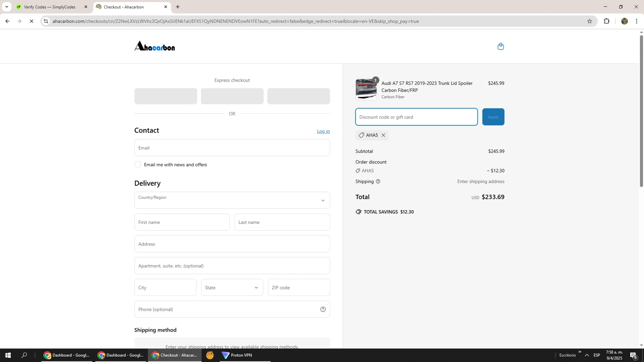Stop loading the page
The width and height of the screenshot is (644, 362).
coord(31,21)
